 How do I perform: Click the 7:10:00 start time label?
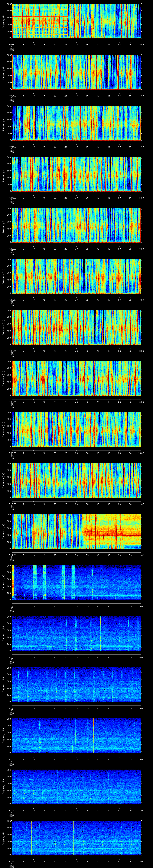pos(12,504)
